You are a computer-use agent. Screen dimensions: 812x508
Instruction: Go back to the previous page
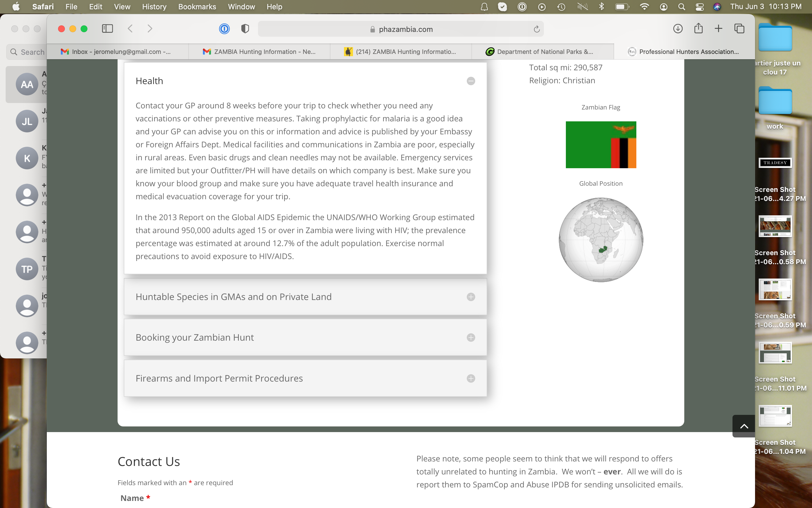point(130,29)
